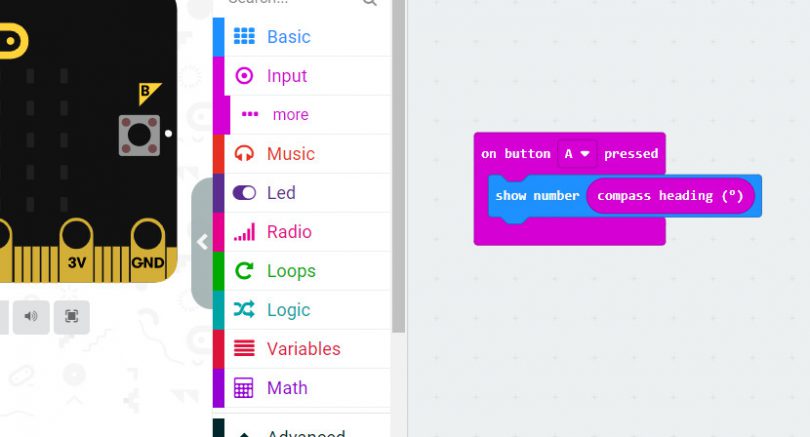Open the Basic blocks category
This screenshot has height=437, width=810.
pyautogui.click(x=288, y=37)
